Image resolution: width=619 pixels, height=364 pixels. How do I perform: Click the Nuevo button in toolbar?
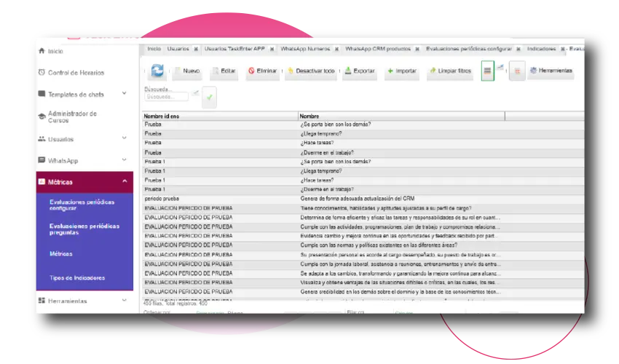(x=186, y=71)
